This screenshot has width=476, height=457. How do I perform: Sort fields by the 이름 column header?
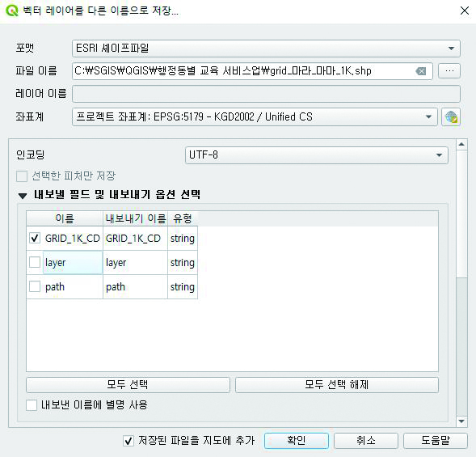65,218
